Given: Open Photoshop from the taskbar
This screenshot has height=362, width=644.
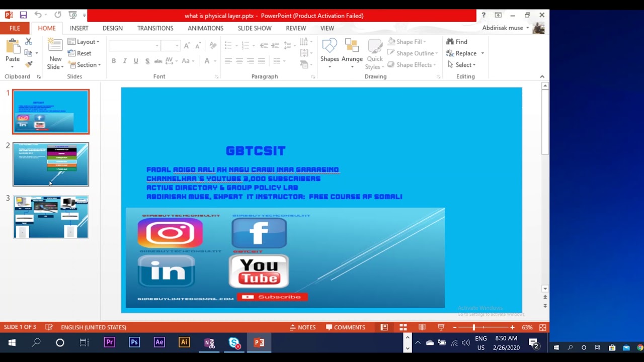Looking at the screenshot, I should pos(134,342).
